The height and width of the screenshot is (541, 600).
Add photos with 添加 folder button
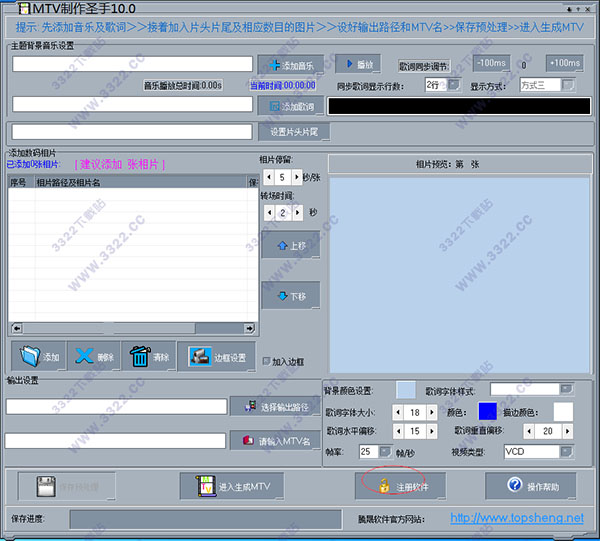39,357
